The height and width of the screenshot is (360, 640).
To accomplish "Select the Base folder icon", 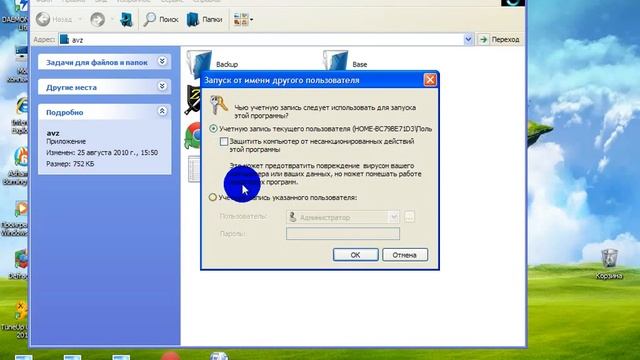I will 336,61.
